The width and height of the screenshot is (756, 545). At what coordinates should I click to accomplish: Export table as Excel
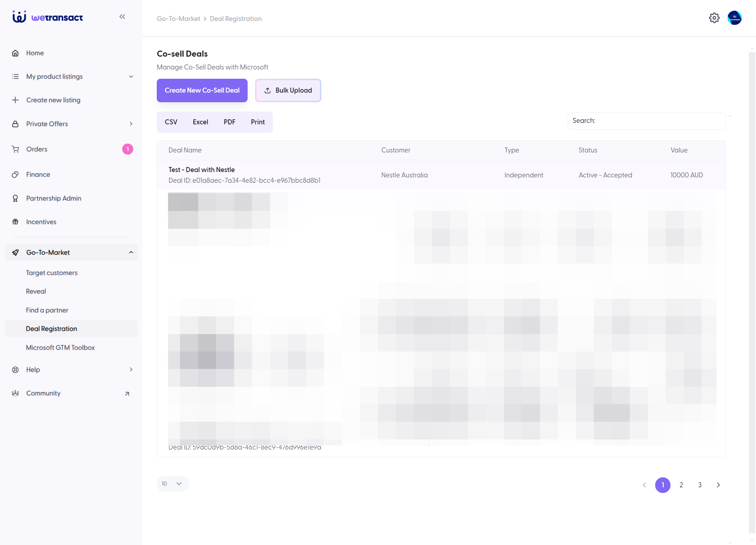tap(200, 122)
